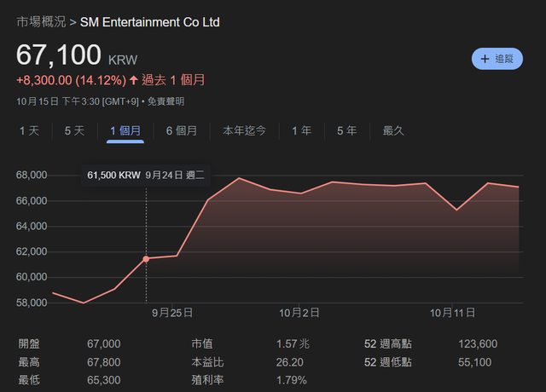Screen dimensions: 546x392
Task: Click the +8,300.00 (14.12%) change text
Action: pyautogui.click(x=72, y=80)
